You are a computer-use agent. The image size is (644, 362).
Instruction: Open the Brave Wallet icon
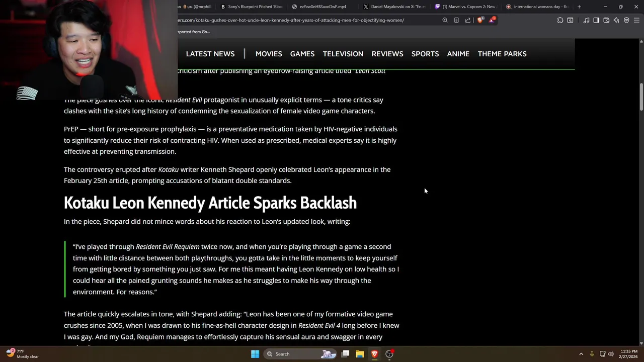coord(606,20)
